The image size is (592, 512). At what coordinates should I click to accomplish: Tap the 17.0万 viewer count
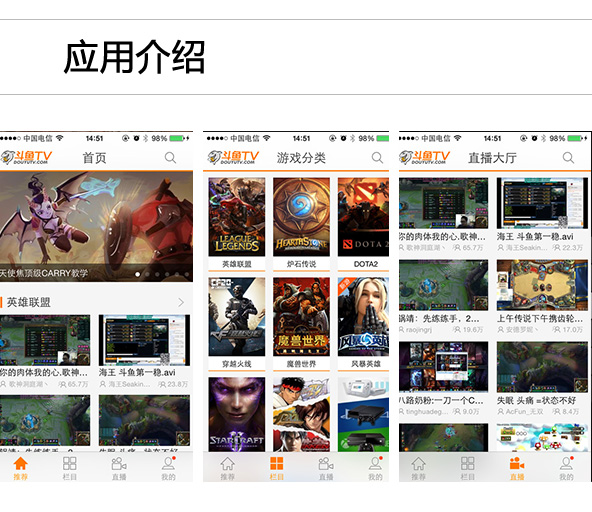572,330
